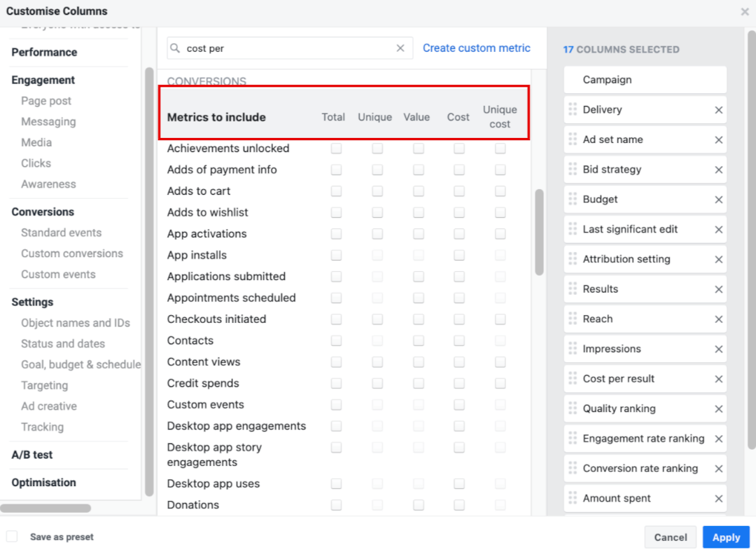Remove the Quality ranking column

tap(718, 409)
